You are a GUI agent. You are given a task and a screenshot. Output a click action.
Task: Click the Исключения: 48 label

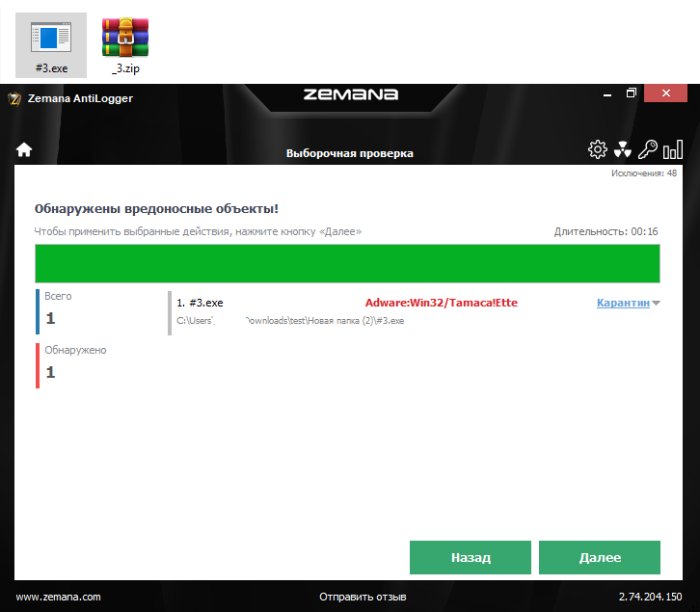point(644,173)
